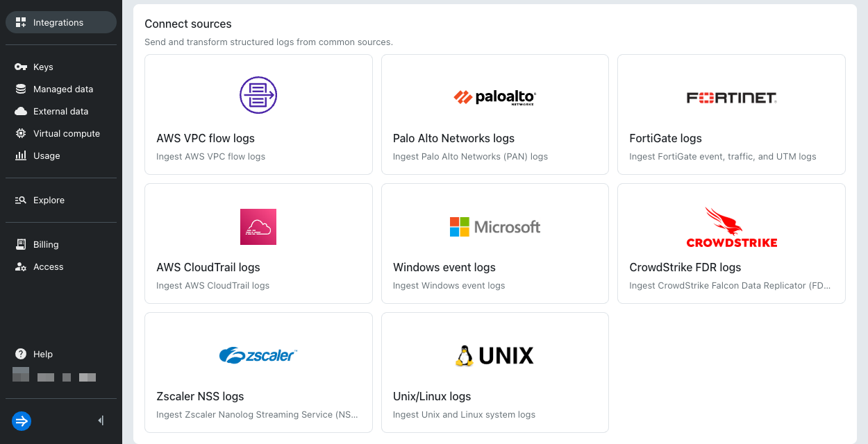Click the blue arrow circle icon
The image size is (868, 444).
(x=22, y=421)
